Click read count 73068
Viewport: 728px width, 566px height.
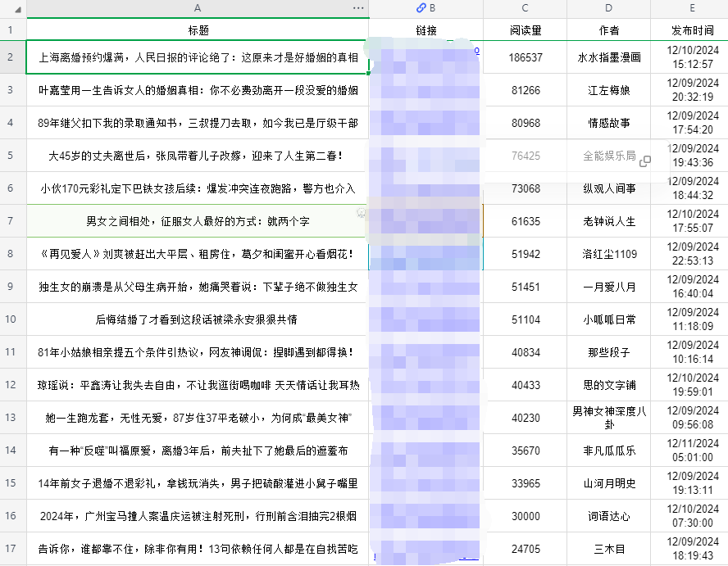[x=526, y=188]
